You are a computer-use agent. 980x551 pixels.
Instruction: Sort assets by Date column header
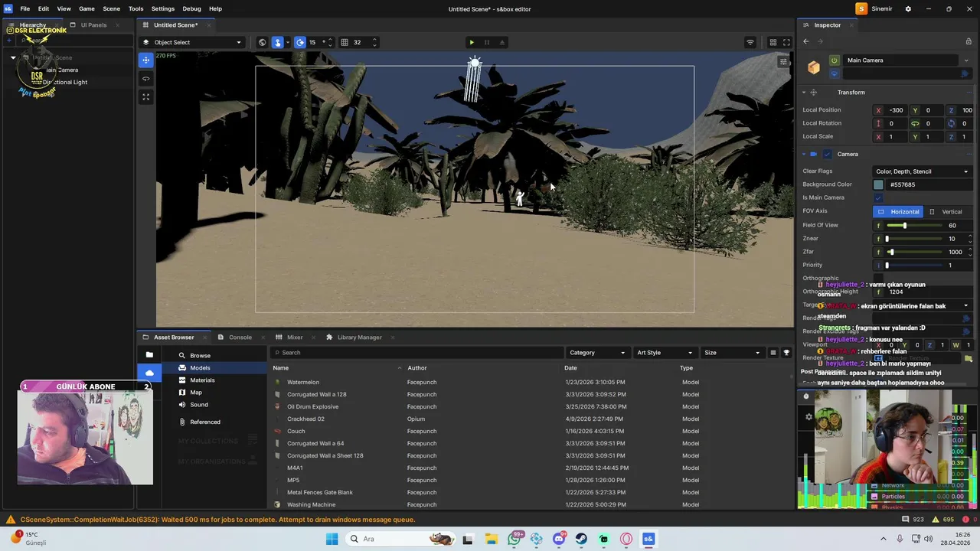tap(570, 368)
